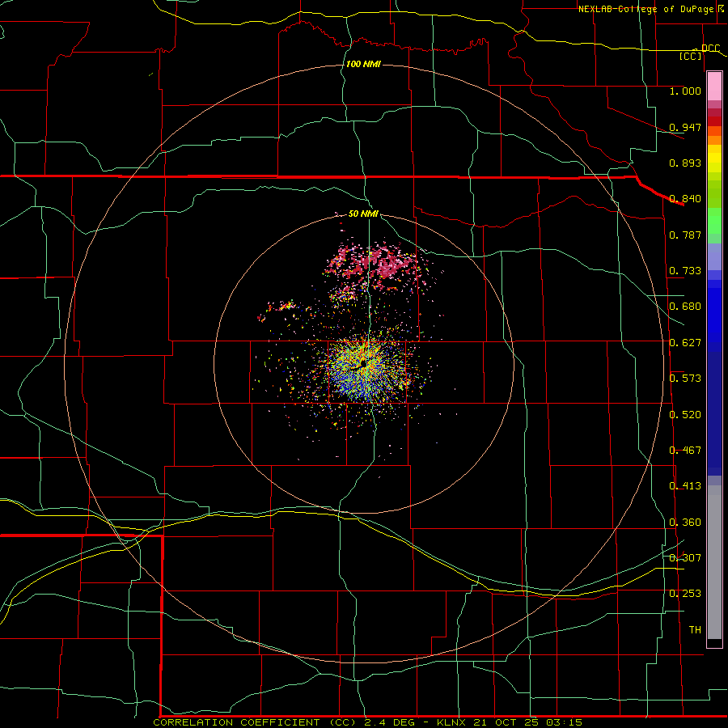Click the radar site at the echo center
728x728 pixels.
coord(364,365)
